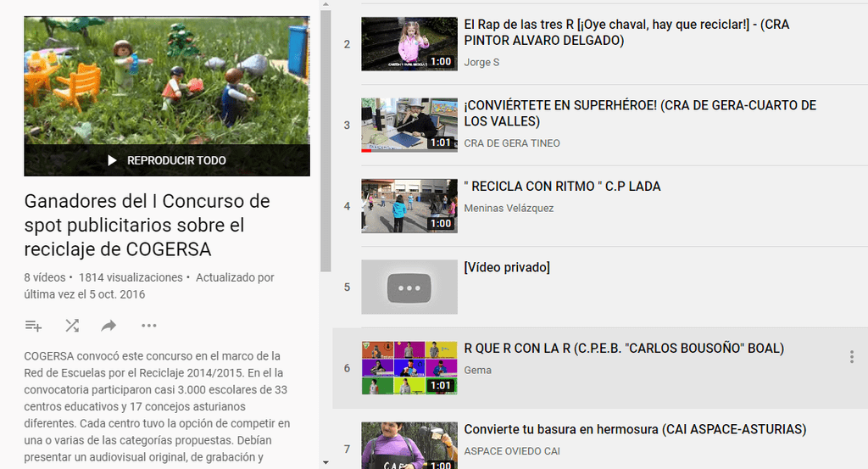Go to CRA DE GERA TINEO channel
This screenshot has height=469, width=868.
[512, 143]
